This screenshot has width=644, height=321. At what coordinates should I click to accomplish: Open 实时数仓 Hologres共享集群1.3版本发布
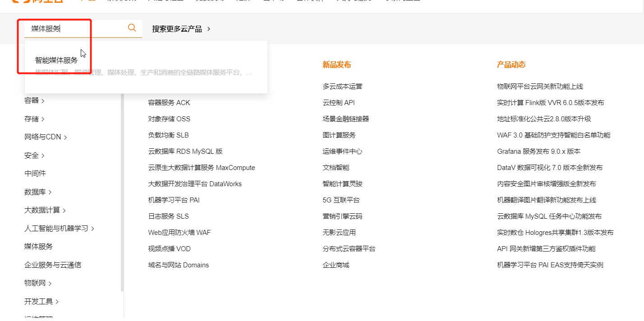(x=555, y=233)
